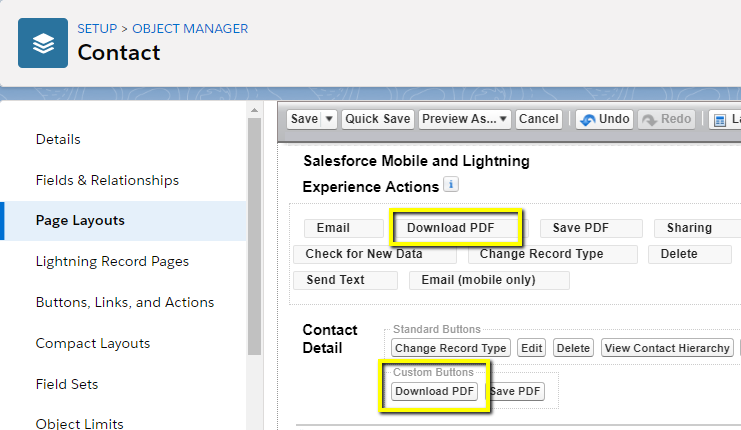Open the info icon beside Experience Actions
741x430 pixels.
[451, 184]
